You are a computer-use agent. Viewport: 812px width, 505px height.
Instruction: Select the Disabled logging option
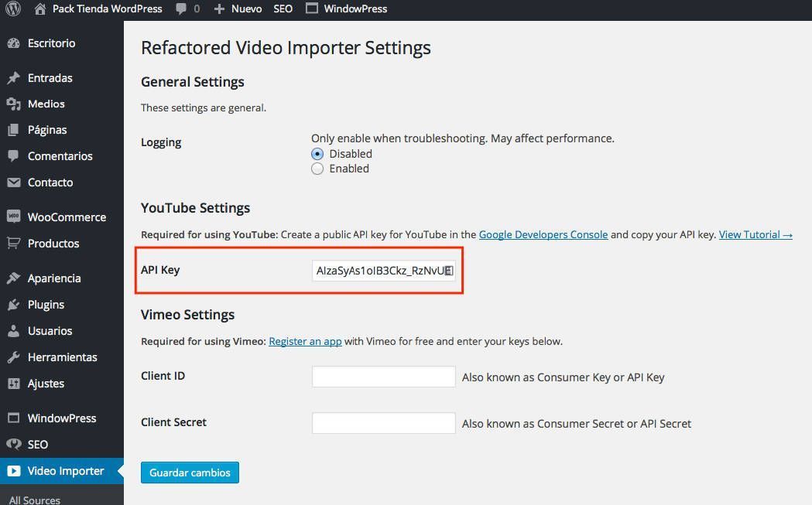pos(317,154)
